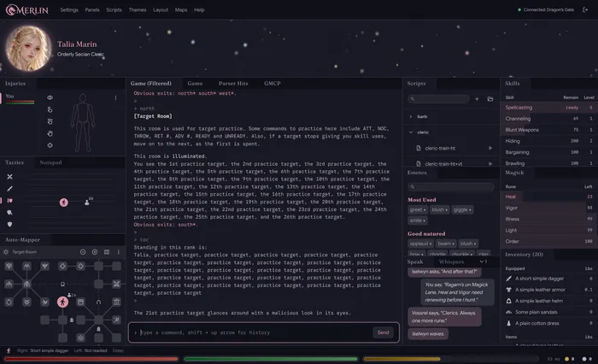Open the smile emote dropdown
Screen dimensions: 598x364
click(x=418, y=220)
